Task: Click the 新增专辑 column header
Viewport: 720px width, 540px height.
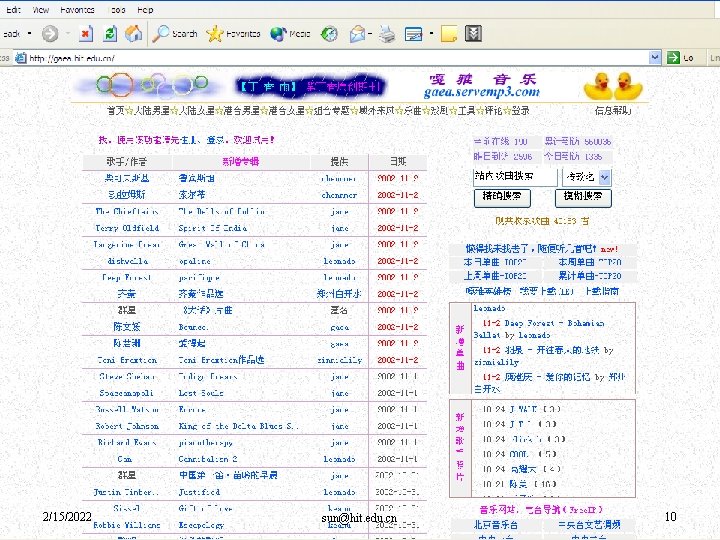Action: [241, 162]
